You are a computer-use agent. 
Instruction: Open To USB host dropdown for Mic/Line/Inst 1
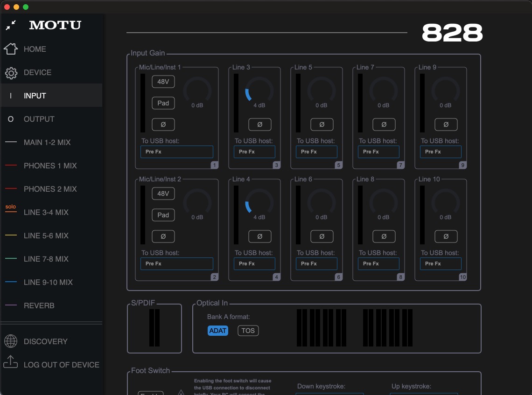pyautogui.click(x=177, y=152)
